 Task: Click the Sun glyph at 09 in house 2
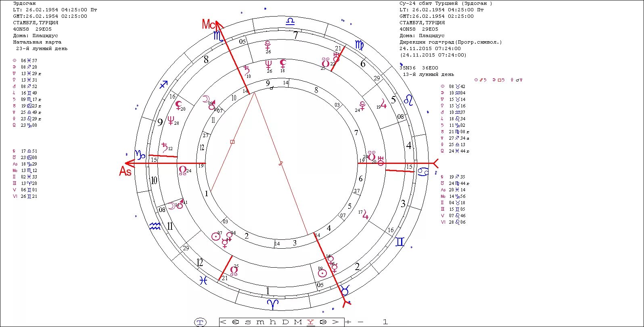click(x=322, y=273)
